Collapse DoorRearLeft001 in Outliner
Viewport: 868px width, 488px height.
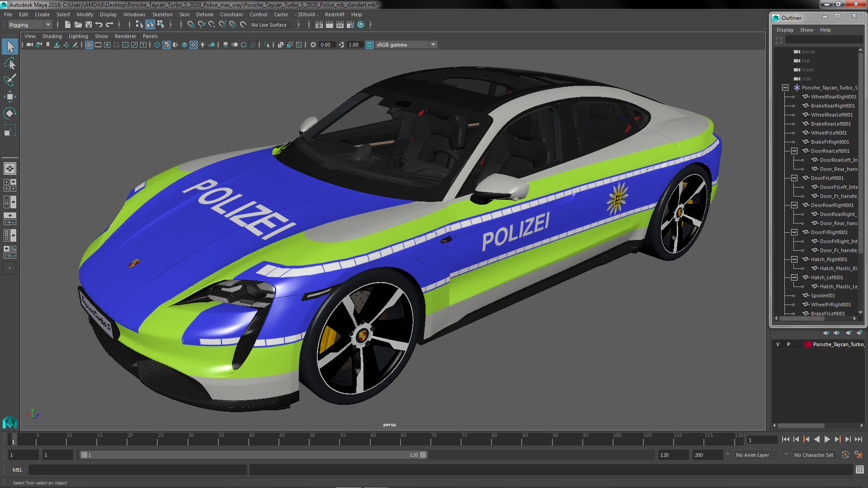click(794, 151)
